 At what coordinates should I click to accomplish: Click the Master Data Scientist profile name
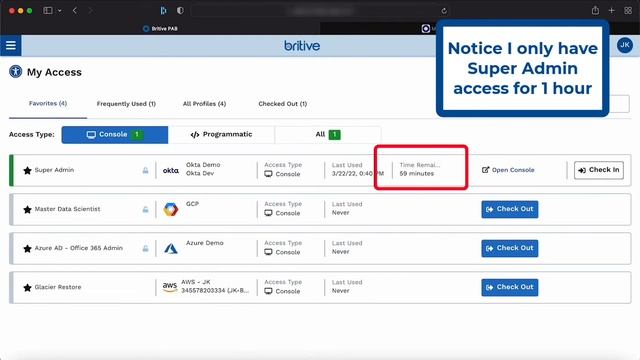click(x=67, y=209)
